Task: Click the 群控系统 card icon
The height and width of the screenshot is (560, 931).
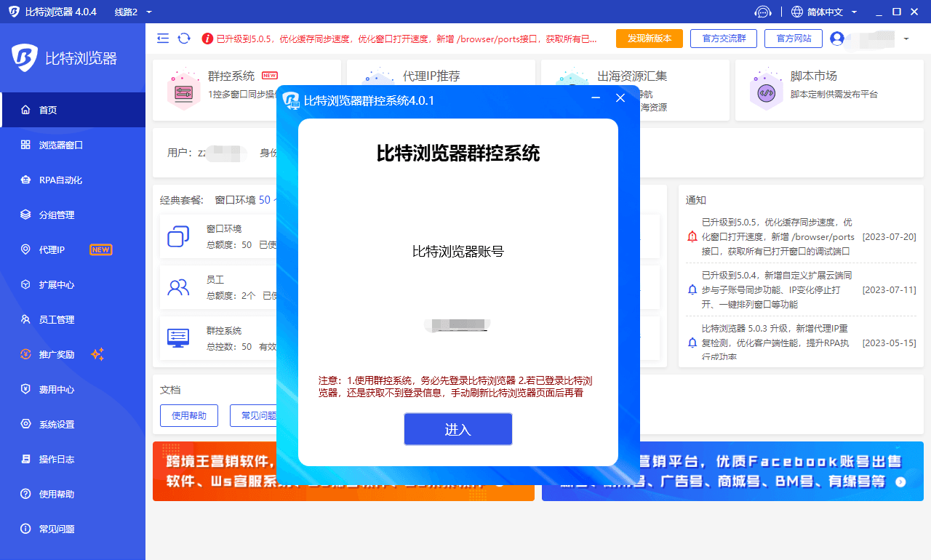Action: click(183, 92)
